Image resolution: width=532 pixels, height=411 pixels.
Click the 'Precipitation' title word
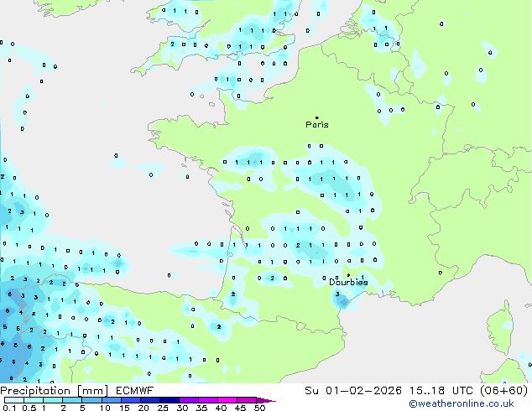pos(35,391)
